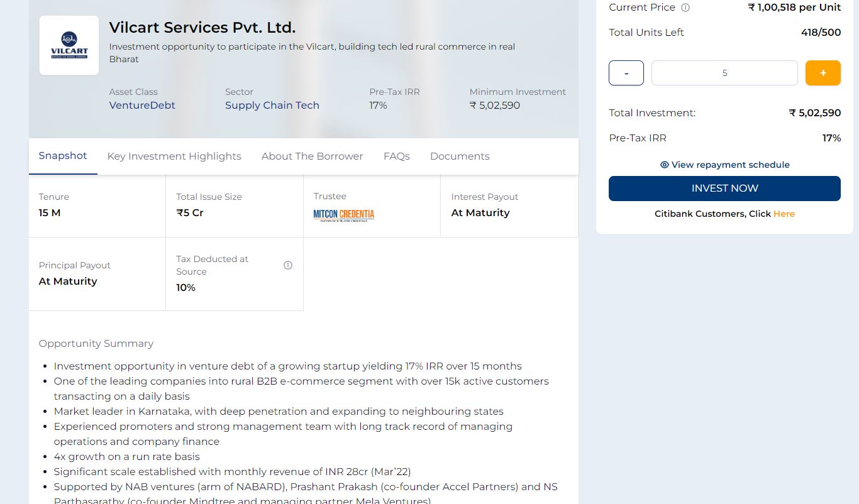Viewport: 859px width, 504px height.
Task: View repayment schedule link
Action: pos(725,165)
